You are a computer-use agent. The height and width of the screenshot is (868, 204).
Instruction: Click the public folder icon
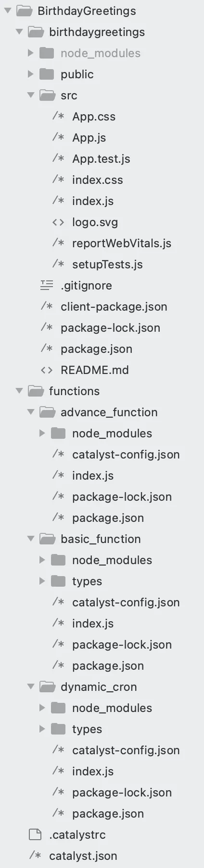47,74
